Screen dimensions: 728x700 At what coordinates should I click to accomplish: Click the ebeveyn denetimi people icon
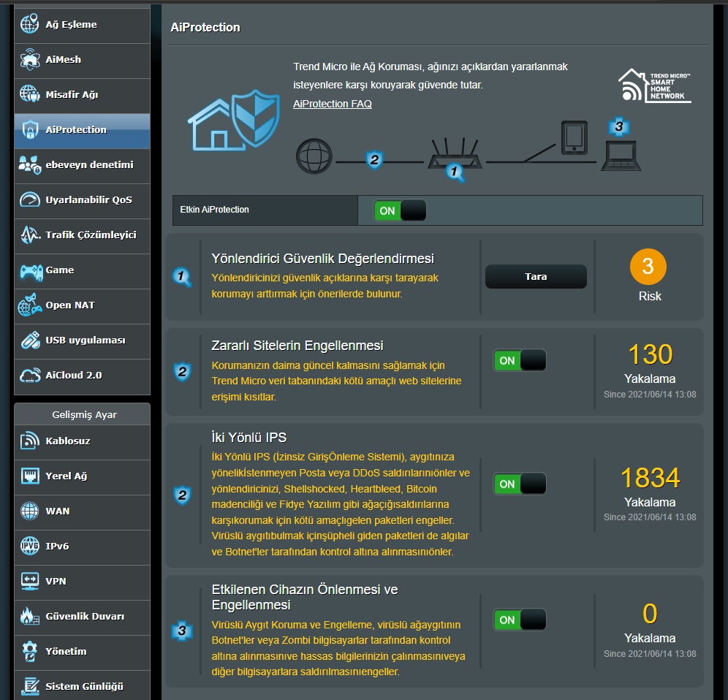[x=30, y=165]
